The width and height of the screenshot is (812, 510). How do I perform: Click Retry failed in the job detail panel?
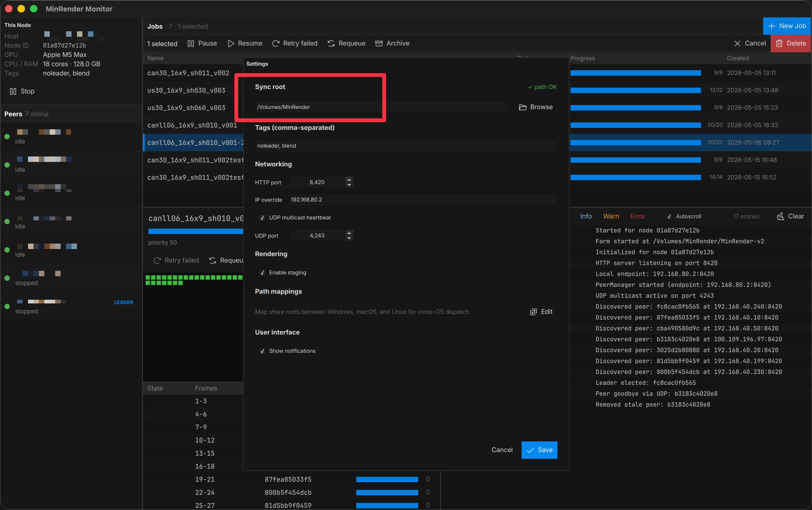(x=176, y=260)
